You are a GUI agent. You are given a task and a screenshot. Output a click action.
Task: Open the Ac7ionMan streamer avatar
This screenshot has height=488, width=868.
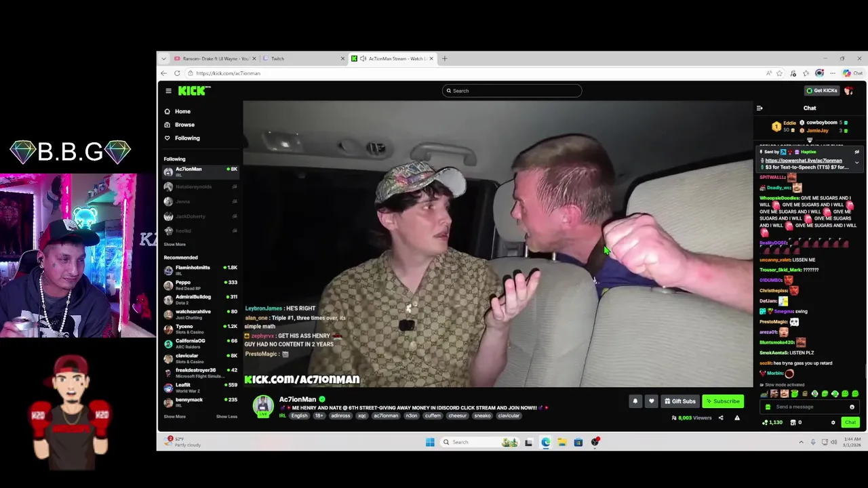point(263,406)
